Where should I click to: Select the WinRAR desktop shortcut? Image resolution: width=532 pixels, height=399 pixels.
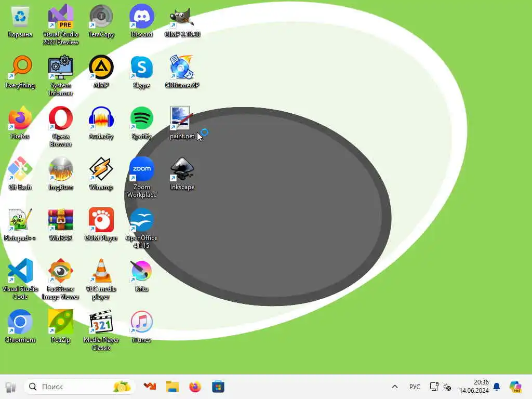61,224
